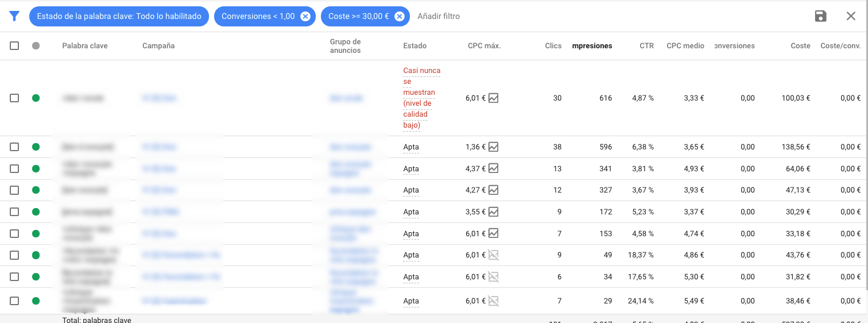Open bid simulator icon in 153 impressions row
The image size is (868, 323).
(493, 233)
